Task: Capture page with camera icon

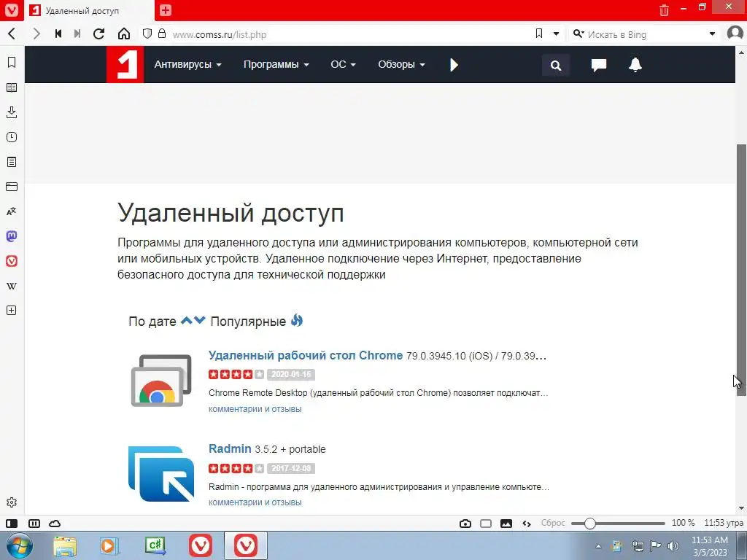Action: click(x=465, y=524)
